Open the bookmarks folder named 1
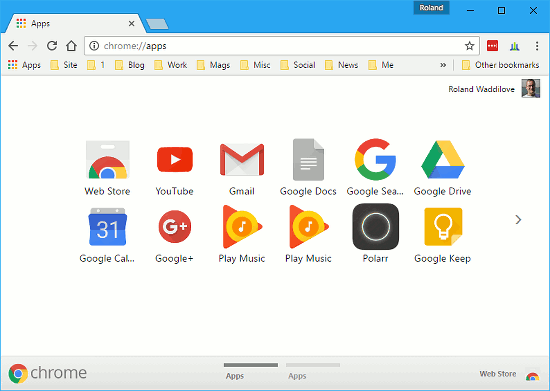This screenshot has width=550, height=391. click(96, 65)
